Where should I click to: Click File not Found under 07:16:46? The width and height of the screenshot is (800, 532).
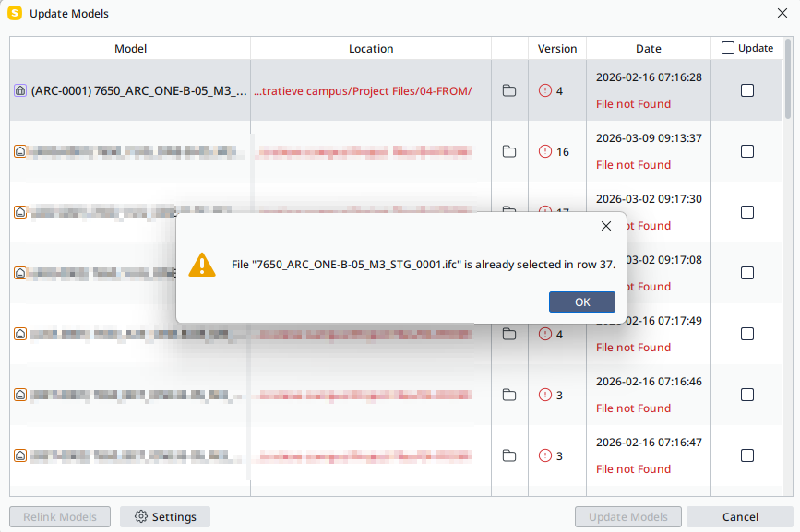click(x=633, y=408)
